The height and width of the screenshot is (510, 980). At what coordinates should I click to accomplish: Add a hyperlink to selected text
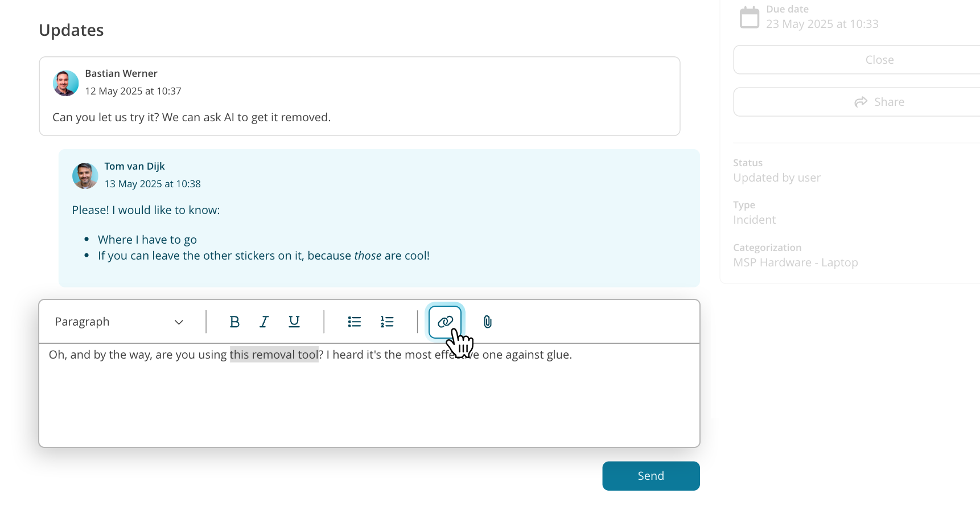(x=445, y=322)
